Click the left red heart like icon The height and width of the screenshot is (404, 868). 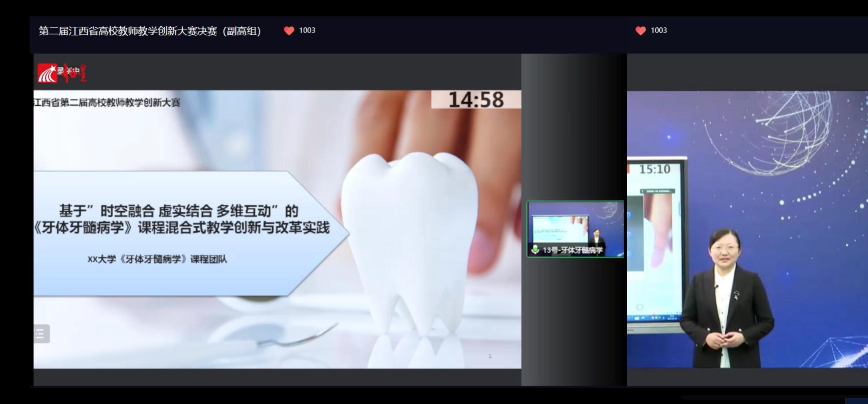click(289, 30)
